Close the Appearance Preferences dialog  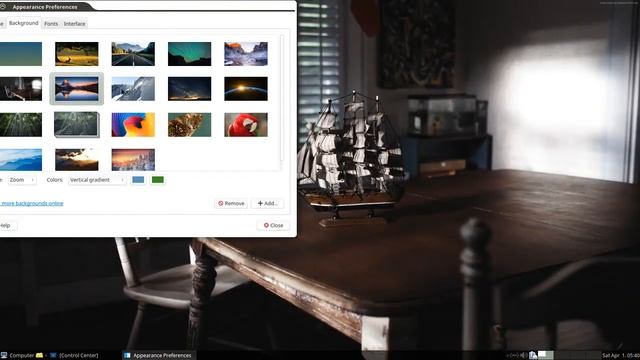click(273, 225)
